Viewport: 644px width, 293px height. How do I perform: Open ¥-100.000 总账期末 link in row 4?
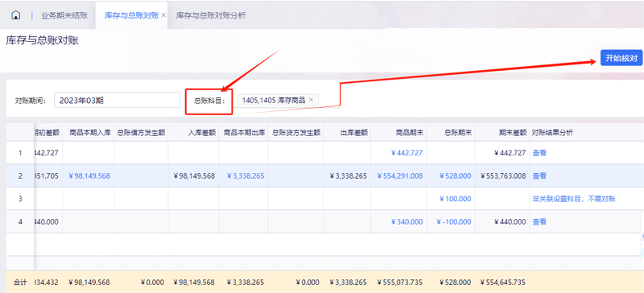453,222
